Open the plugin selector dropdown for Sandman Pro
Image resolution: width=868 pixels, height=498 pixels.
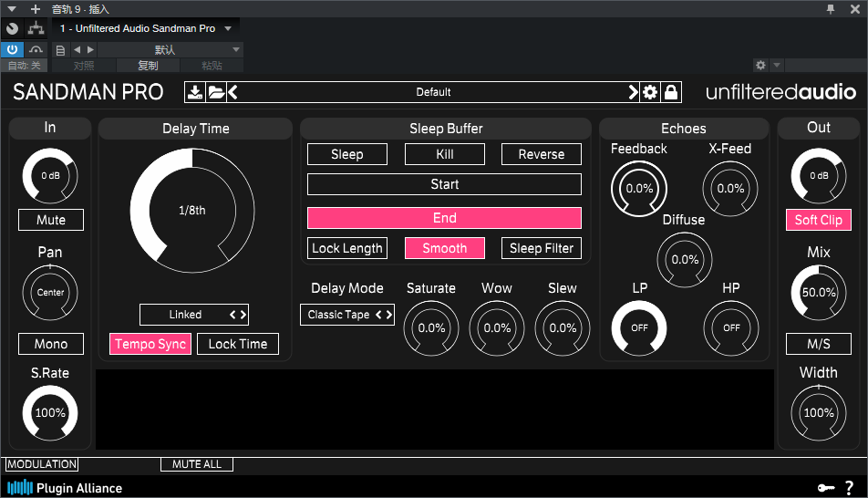click(228, 28)
